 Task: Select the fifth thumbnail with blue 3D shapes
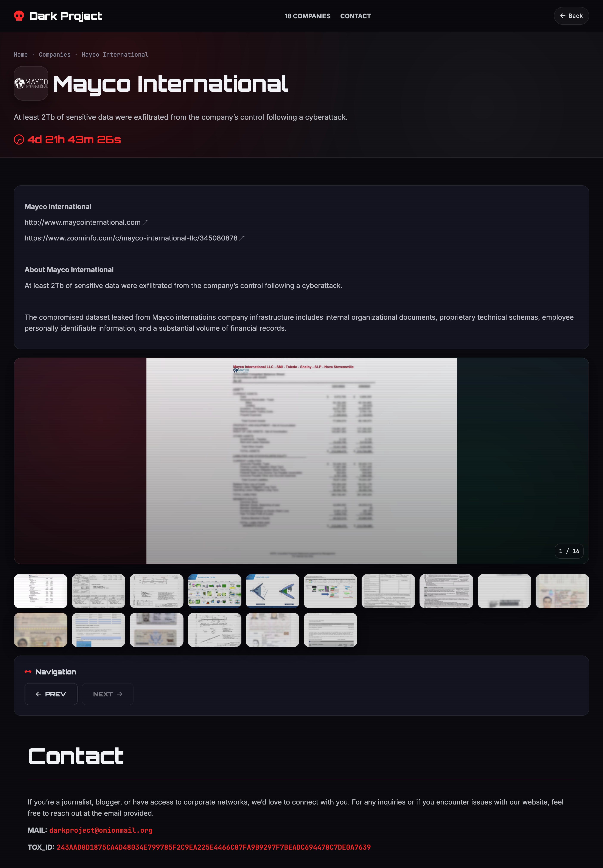pos(272,591)
